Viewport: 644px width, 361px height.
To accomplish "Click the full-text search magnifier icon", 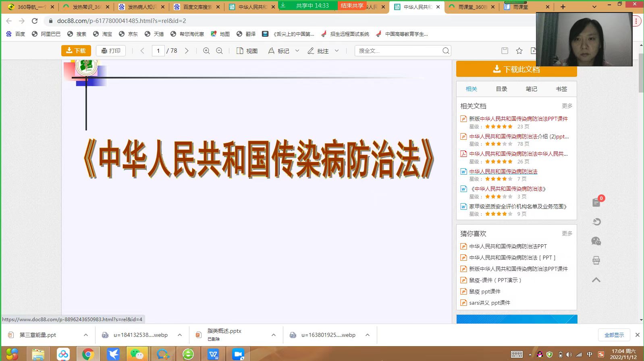I will [446, 51].
